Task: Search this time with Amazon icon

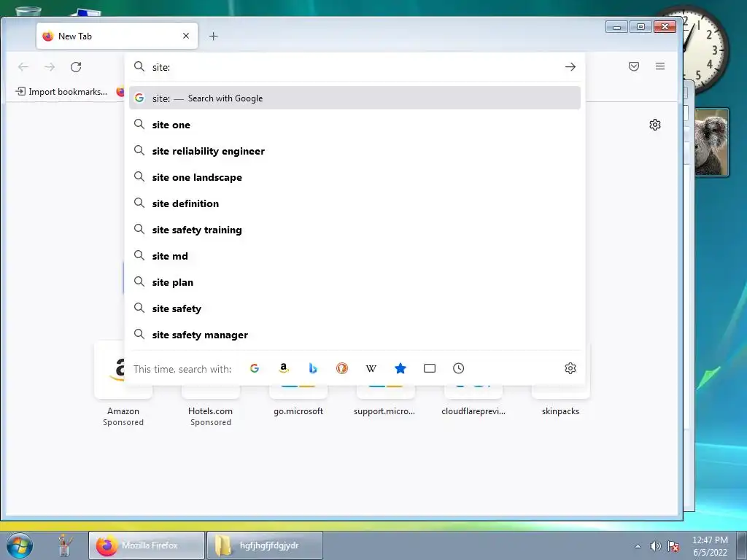Action: coord(284,368)
